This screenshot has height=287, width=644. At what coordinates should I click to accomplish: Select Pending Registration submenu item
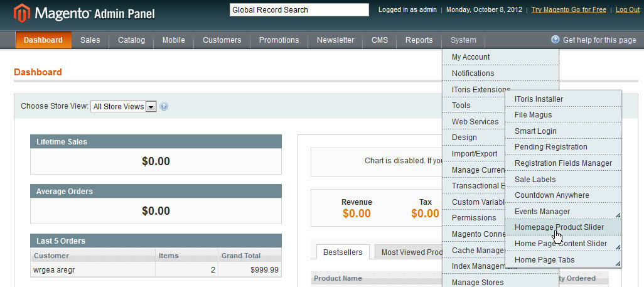click(564, 147)
